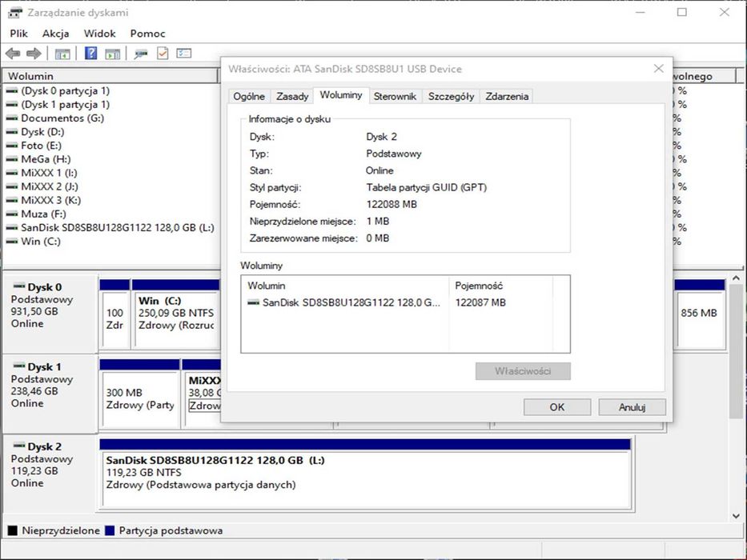
Task: Select the 300 MB partition on Dysk 1
Action: point(139,394)
